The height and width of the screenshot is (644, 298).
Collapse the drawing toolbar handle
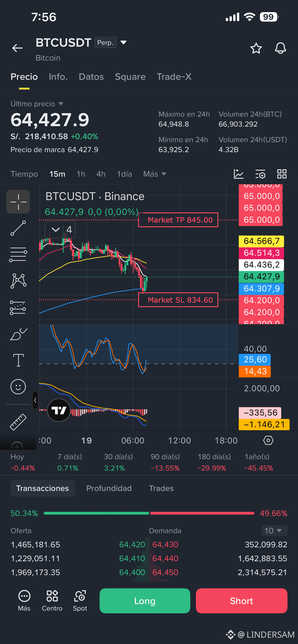pyautogui.click(x=35, y=400)
